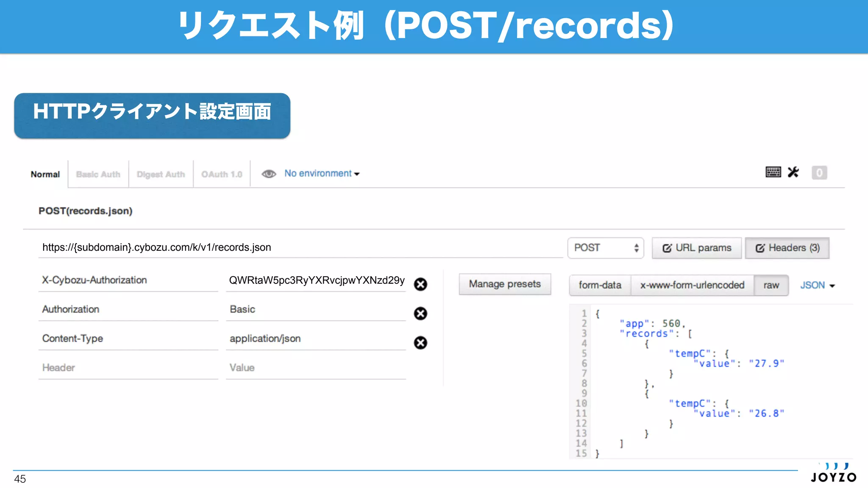The height and width of the screenshot is (488, 868).
Task: Select form-data body type
Action: tap(600, 285)
